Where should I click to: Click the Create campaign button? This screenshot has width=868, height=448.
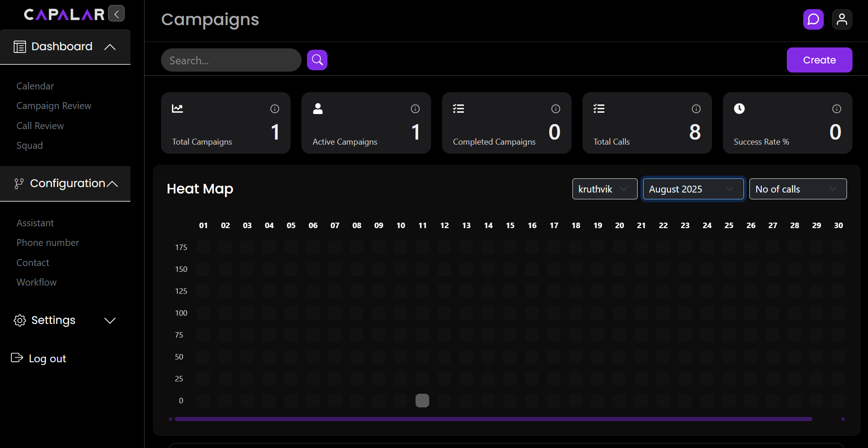(819, 60)
